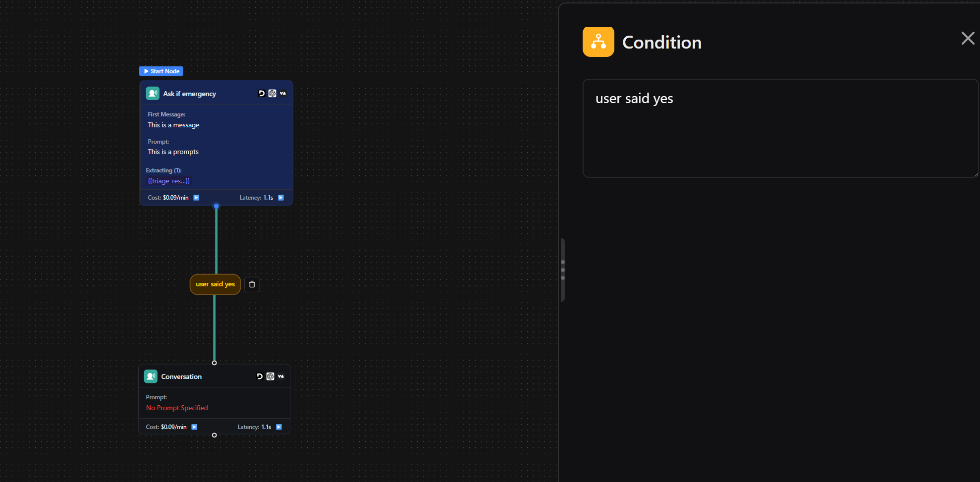Click the voice provider icon on Conversation node
This screenshot has width=980, height=482.
pyautogui.click(x=281, y=376)
